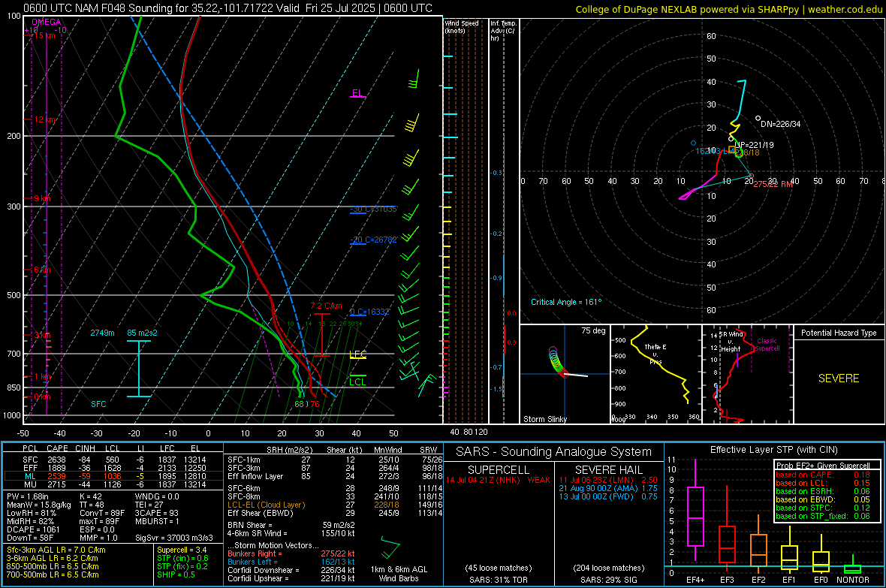Click the College of DuPage NEXLAB credit
This screenshot has height=588, width=886.
[729, 9]
